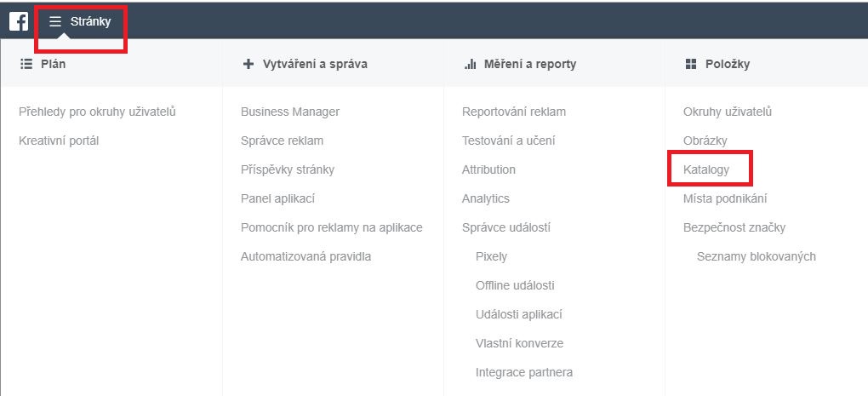Image resolution: width=868 pixels, height=396 pixels.
Task: Open Business Manager
Action: coord(290,112)
